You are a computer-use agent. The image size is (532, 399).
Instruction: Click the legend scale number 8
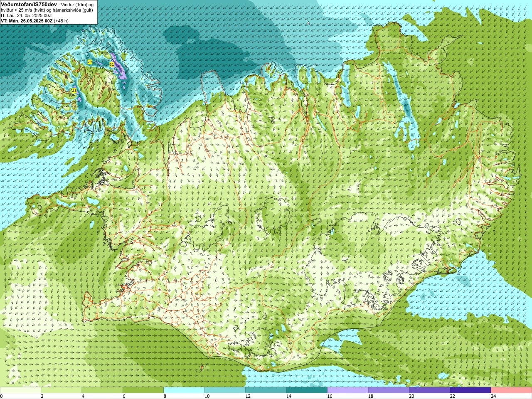click(165, 396)
